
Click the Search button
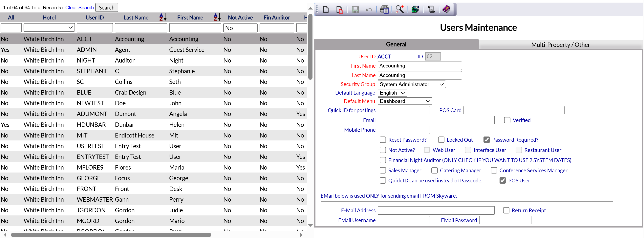[x=107, y=8]
